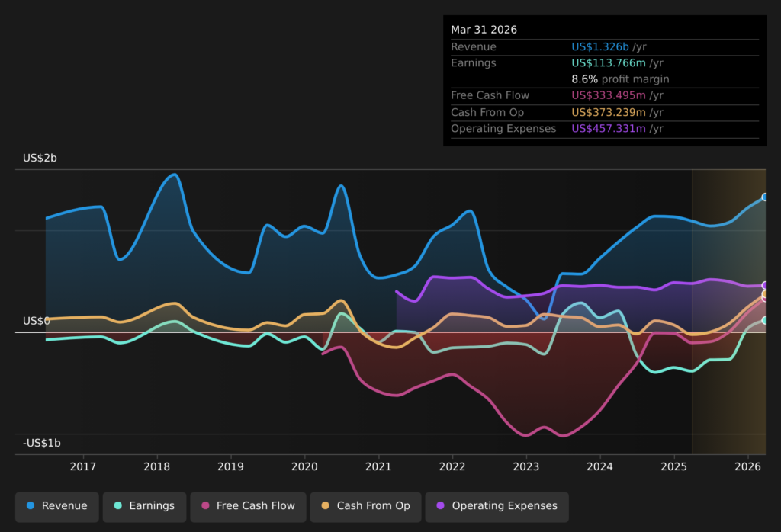
Task: Toggle the Free Cash Flow legend series
Action: [x=248, y=507]
